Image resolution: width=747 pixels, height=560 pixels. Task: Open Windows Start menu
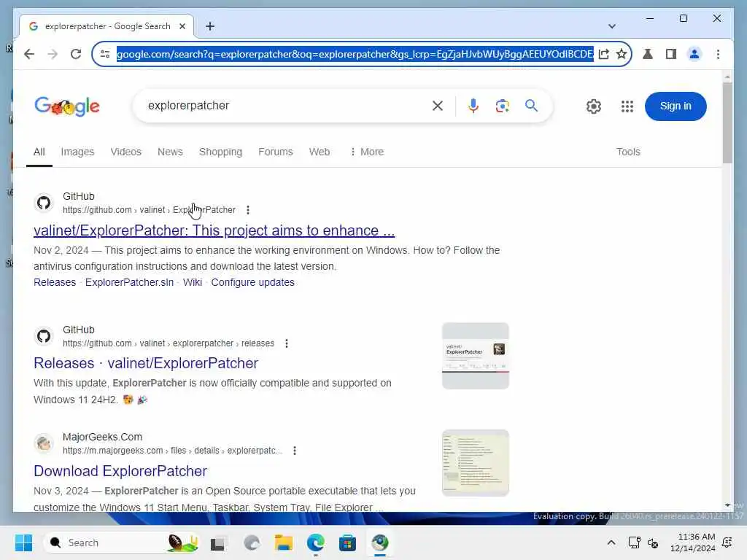(x=23, y=542)
